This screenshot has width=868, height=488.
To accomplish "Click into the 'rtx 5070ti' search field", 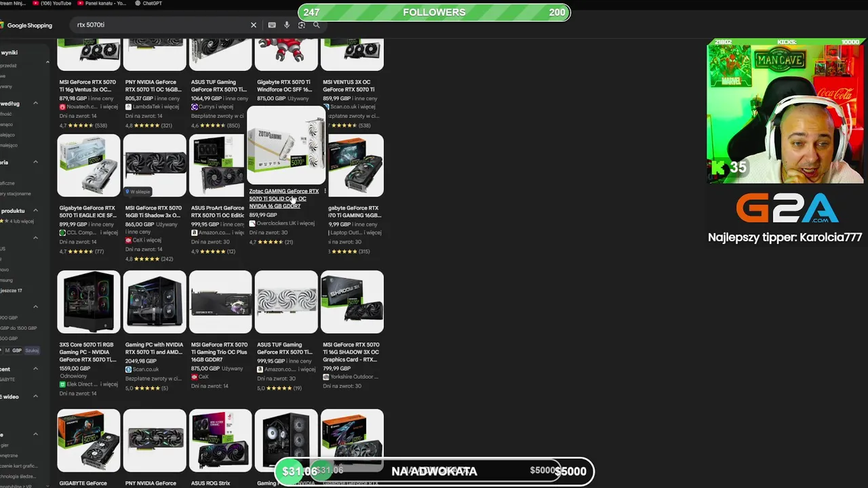I will pos(159,25).
